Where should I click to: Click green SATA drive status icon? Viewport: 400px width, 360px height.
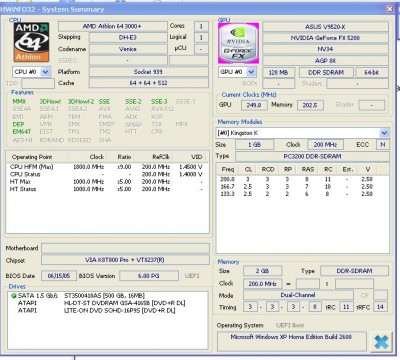pos(14,295)
